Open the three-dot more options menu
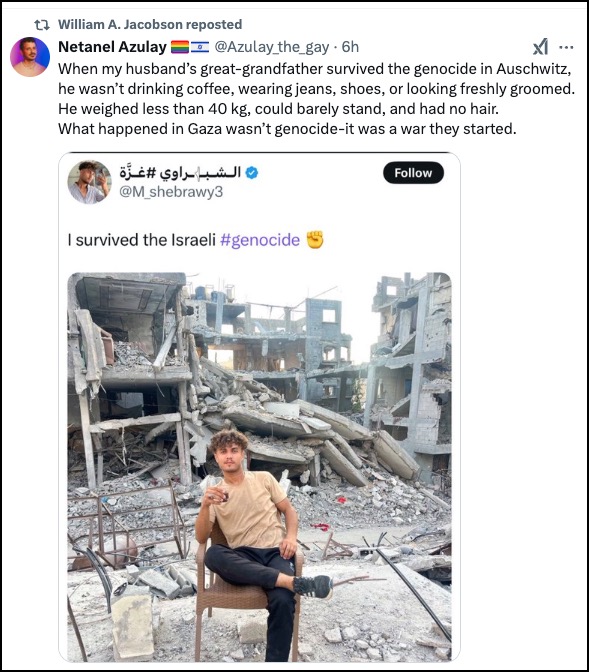Screen dimensions: 589x672 tap(566, 47)
